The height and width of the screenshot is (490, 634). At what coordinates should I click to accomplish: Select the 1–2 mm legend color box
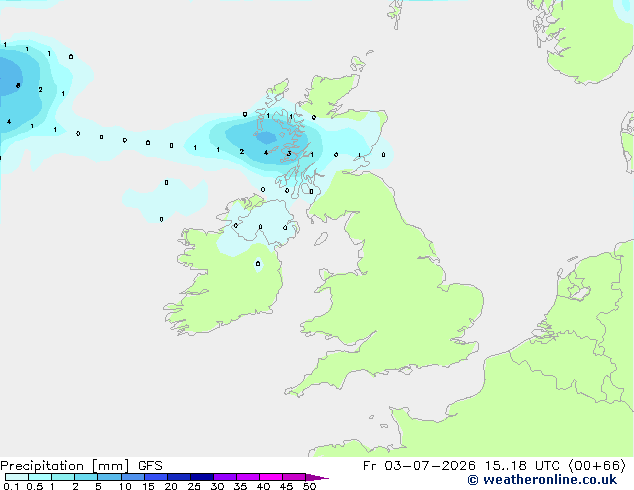coord(63,477)
